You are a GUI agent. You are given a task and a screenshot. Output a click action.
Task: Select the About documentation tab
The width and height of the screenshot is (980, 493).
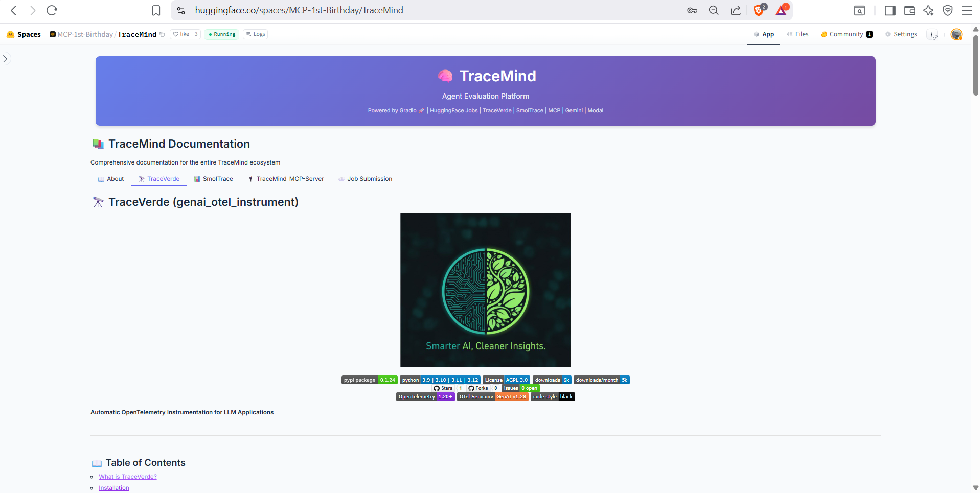pos(111,179)
